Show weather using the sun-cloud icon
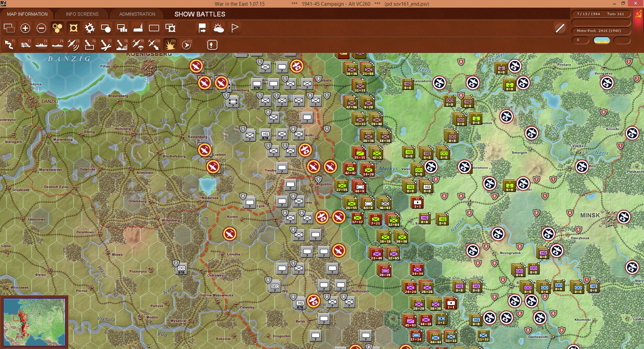 (x=219, y=28)
